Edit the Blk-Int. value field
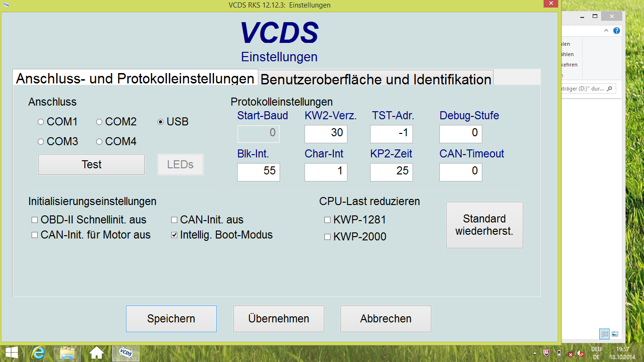644x362 pixels. pos(258,172)
